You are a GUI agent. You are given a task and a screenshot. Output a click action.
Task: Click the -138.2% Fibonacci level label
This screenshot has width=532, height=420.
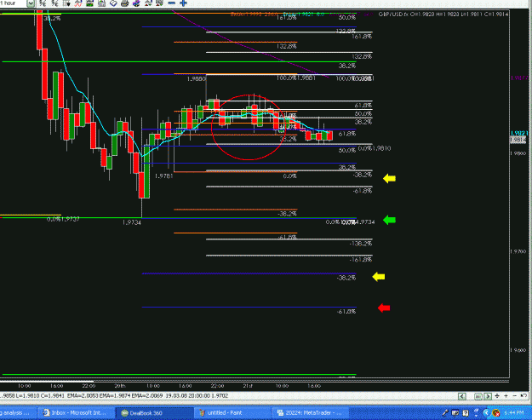pyautogui.click(x=360, y=244)
